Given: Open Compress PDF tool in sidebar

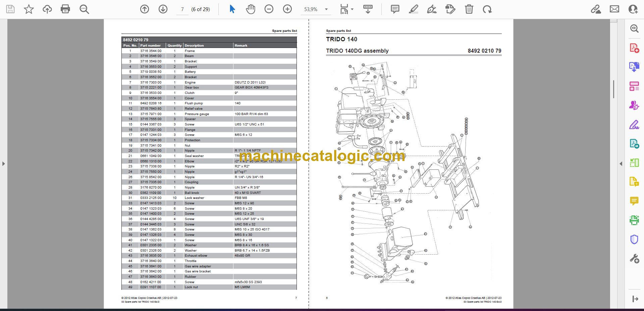Looking at the screenshot, I should pos(634,163).
